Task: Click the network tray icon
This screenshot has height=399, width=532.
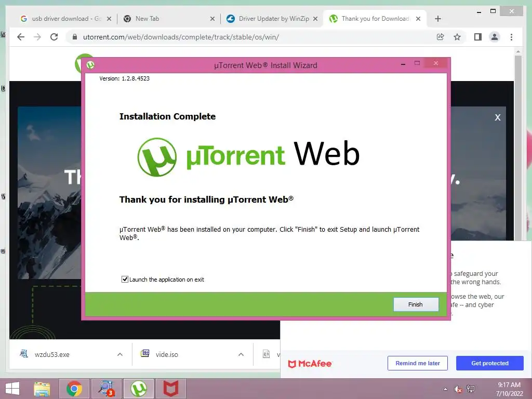Action: pyautogui.click(x=471, y=389)
